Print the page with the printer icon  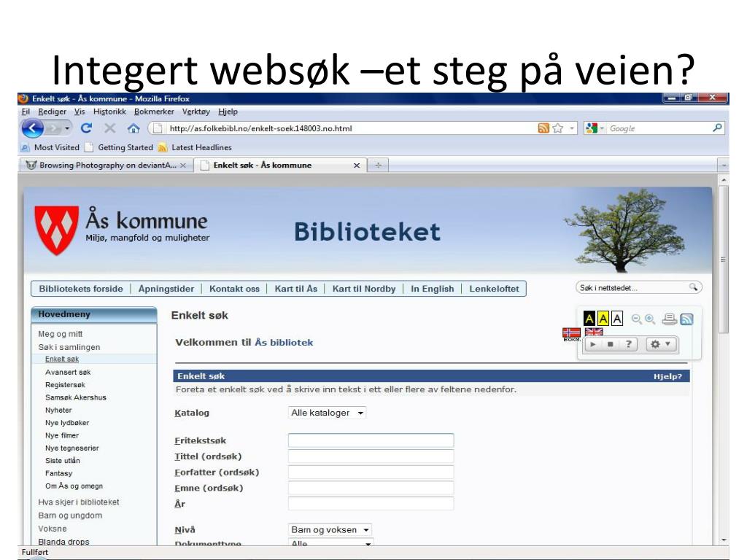[670, 319]
